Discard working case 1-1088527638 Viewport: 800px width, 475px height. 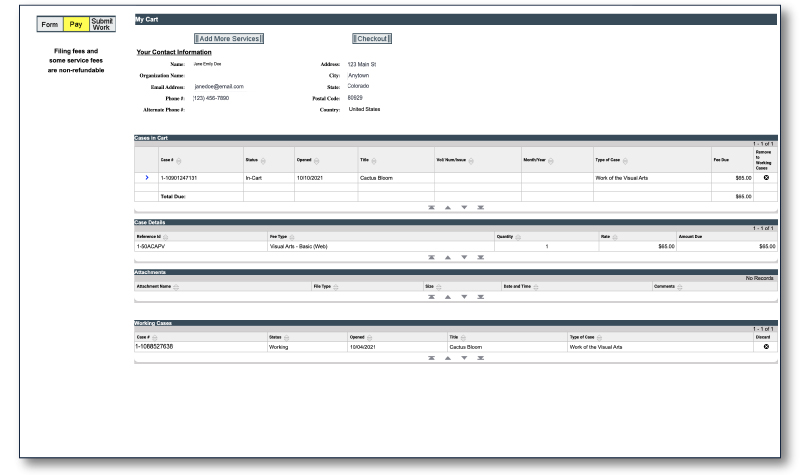[x=765, y=346]
